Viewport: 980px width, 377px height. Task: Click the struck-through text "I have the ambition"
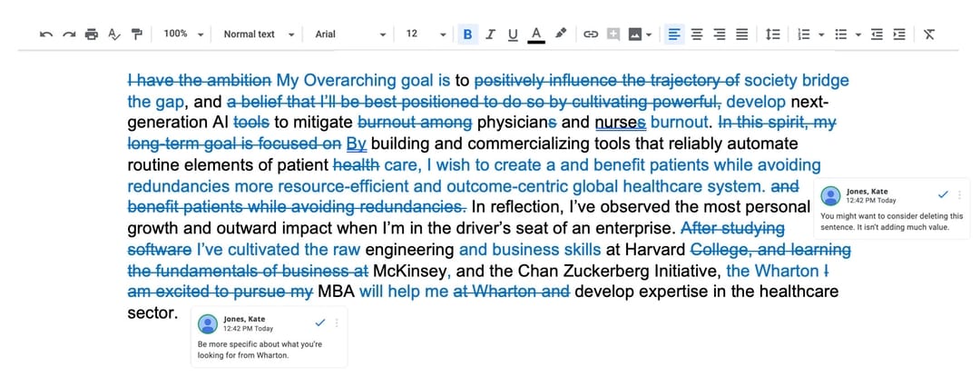coord(200,81)
